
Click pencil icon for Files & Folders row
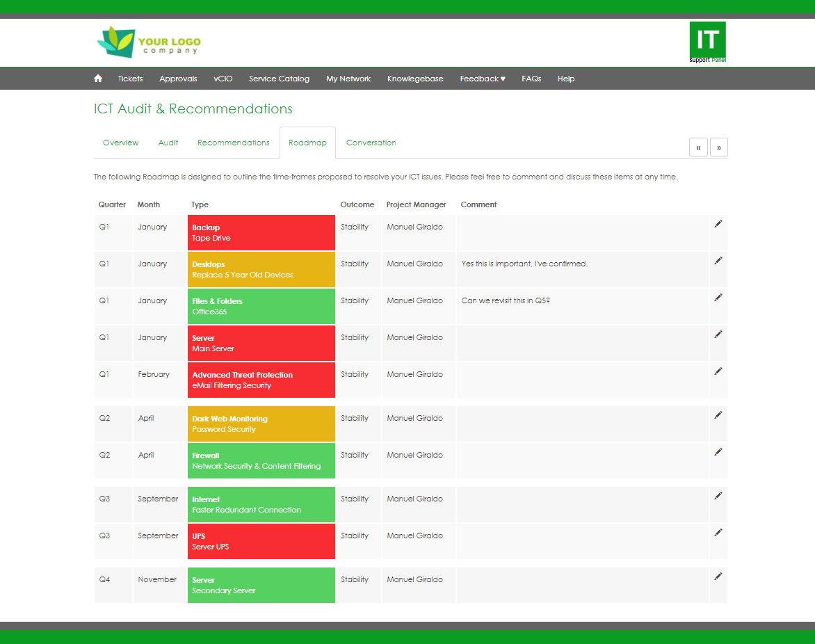(718, 298)
